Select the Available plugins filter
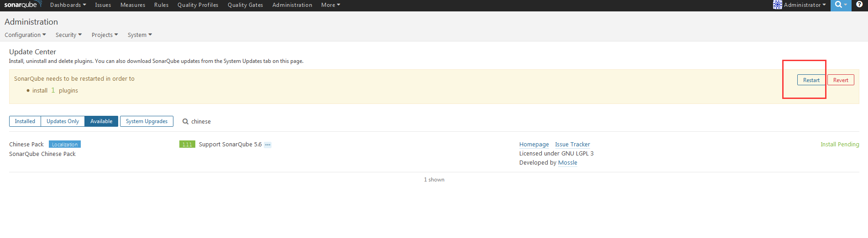 101,121
